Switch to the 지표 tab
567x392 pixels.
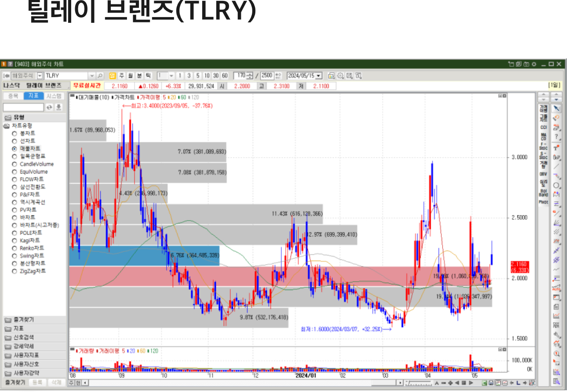(33, 96)
